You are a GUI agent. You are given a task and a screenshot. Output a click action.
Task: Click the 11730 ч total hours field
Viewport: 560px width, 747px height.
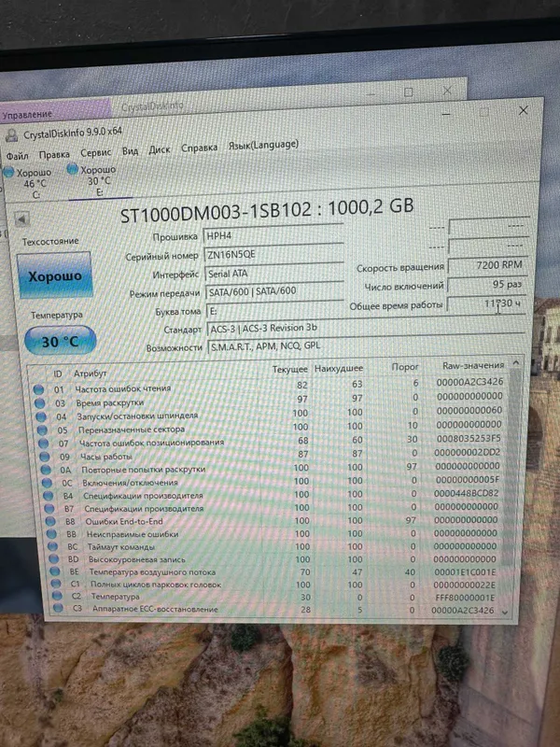486,304
